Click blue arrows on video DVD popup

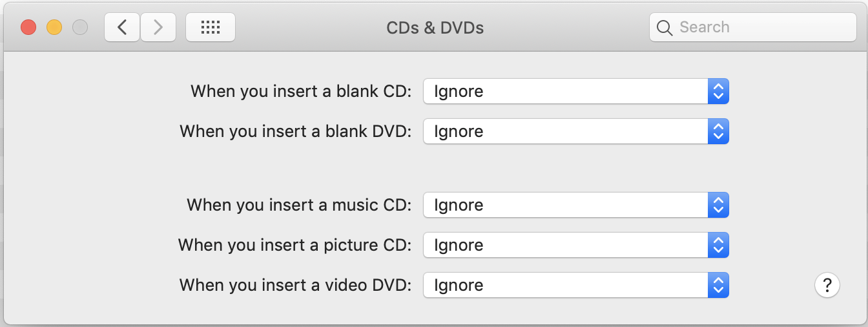coord(718,285)
